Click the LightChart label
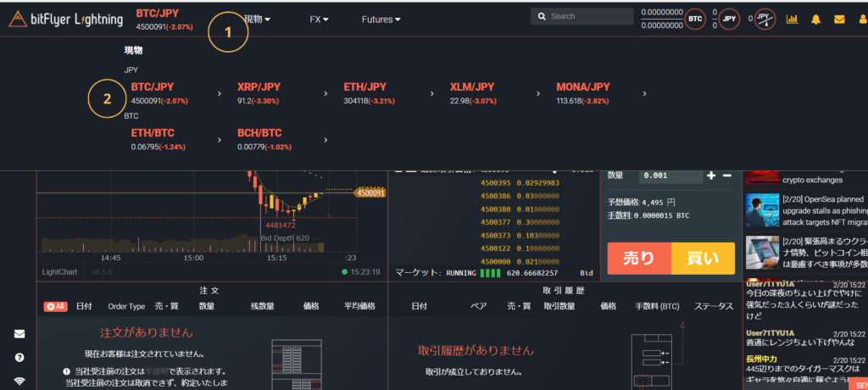Image resolution: width=868 pixels, height=390 pixels. 60,272
